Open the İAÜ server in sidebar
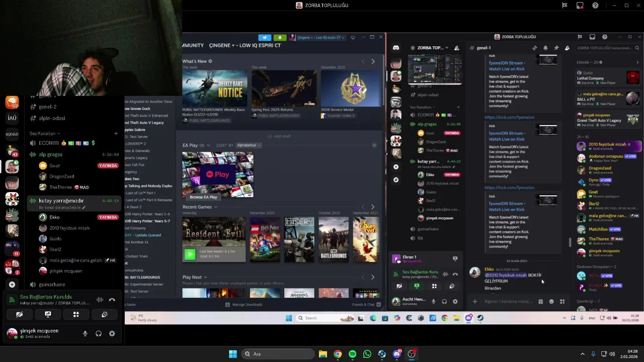Image resolution: width=644 pixels, height=362 pixels. tap(12, 118)
